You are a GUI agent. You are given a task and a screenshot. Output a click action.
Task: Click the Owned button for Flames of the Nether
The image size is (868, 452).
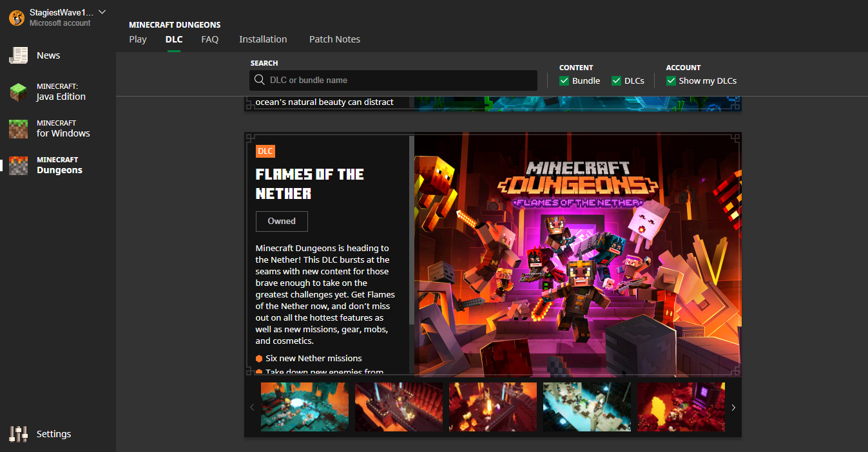pyautogui.click(x=282, y=221)
